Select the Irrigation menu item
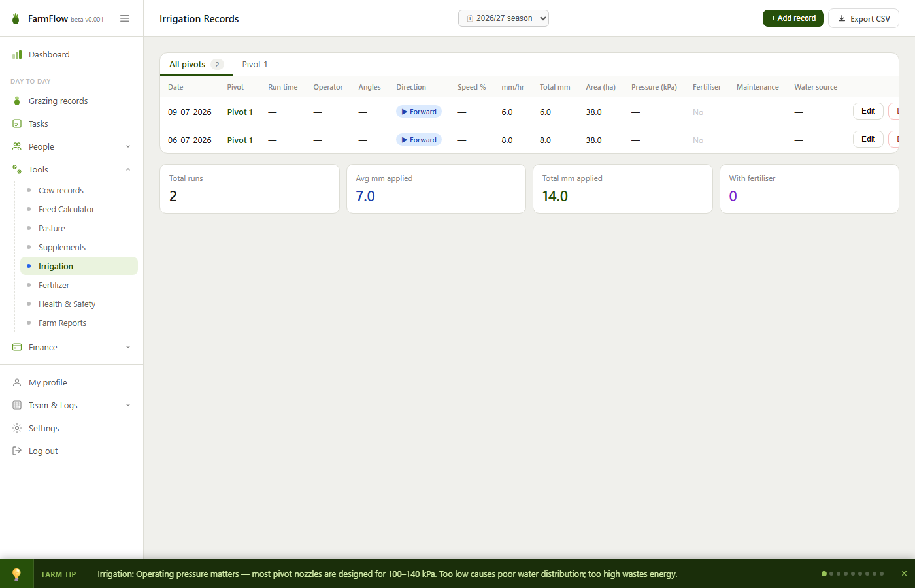The image size is (915, 588). coord(79,266)
